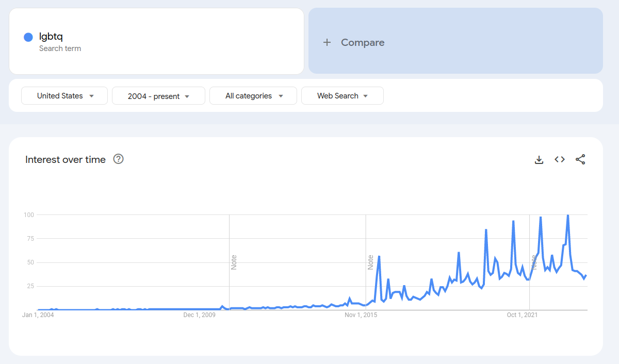Click the Search term subtitle under lgbtq
Image resolution: width=619 pixels, height=364 pixels.
(x=60, y=48)
